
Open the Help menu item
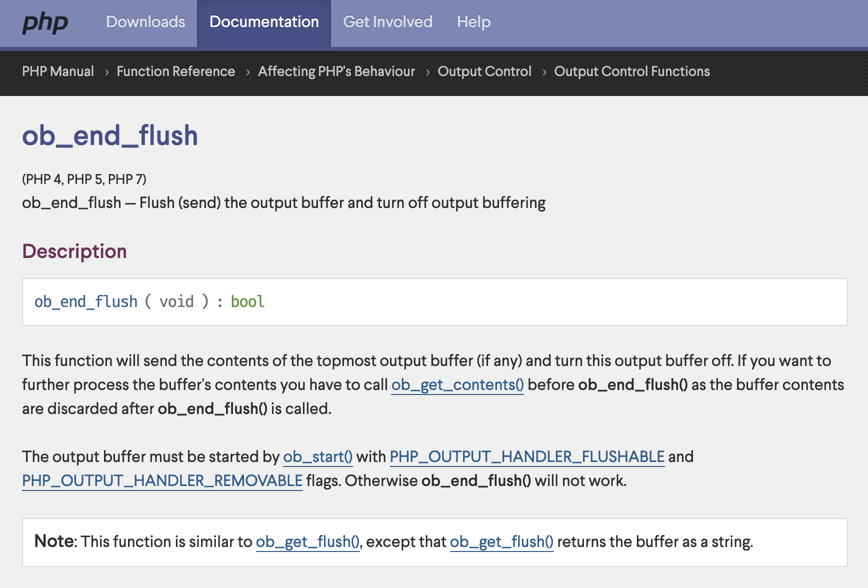[x=473, y=22]
